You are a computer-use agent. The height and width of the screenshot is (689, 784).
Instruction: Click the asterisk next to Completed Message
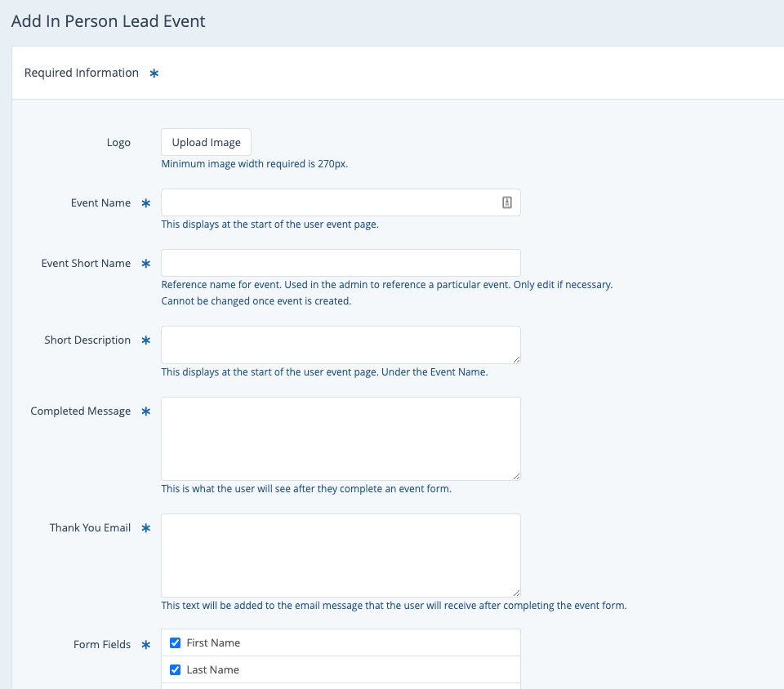pos(146,411)
